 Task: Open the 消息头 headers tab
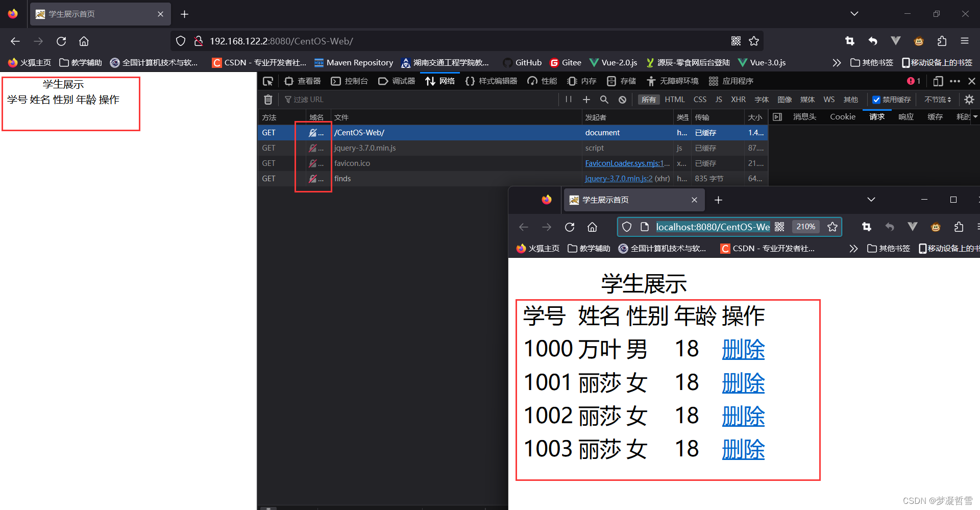[x=804, y=117]
